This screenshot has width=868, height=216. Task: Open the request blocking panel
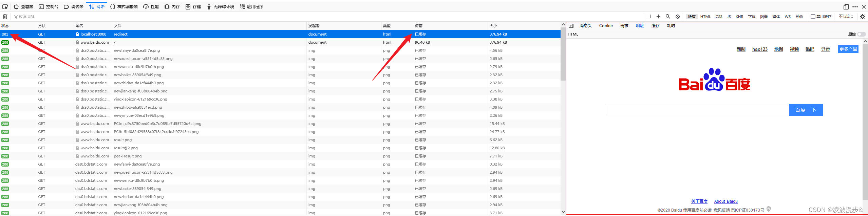click(678, 17)
